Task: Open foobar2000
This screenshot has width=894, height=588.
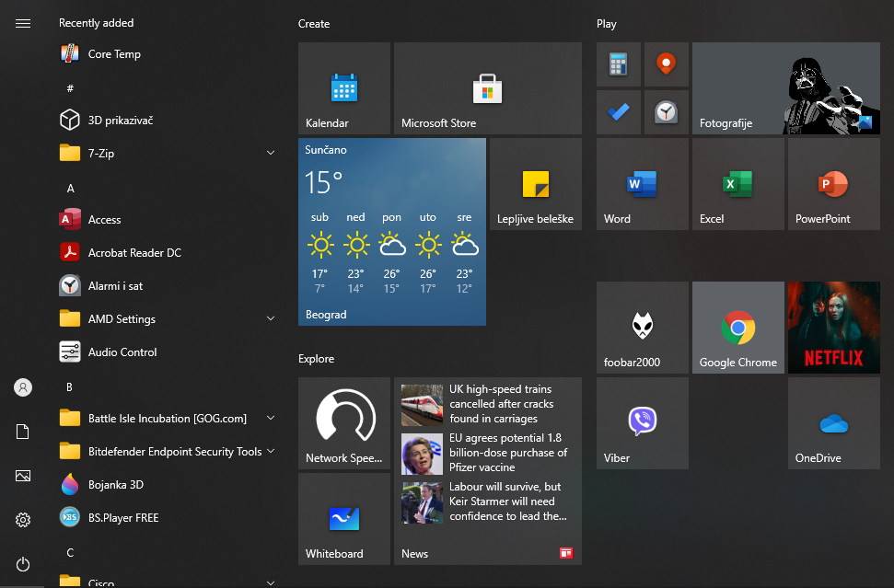Action: [641, 327]
